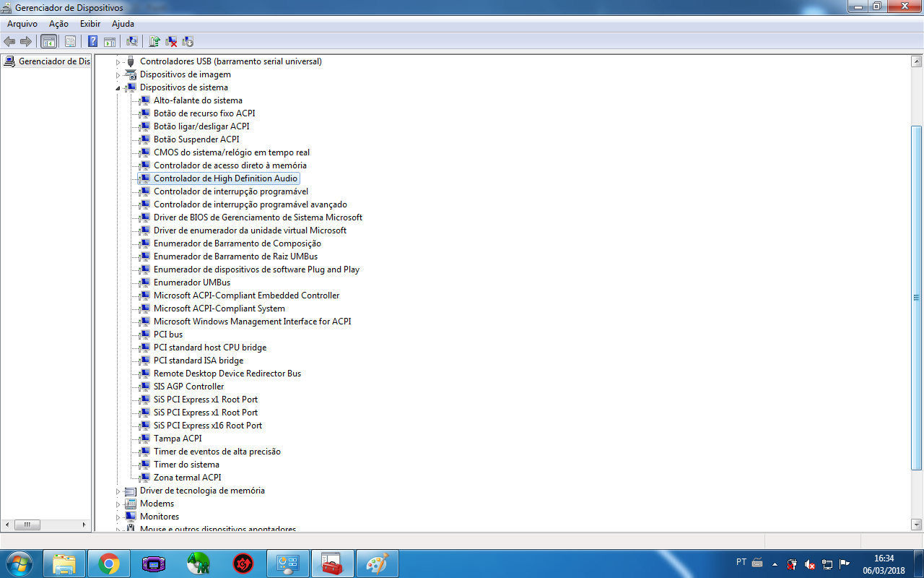The image size is (924, 578).
Task: Open the Action Center flag tray icon
Action: 845,564
